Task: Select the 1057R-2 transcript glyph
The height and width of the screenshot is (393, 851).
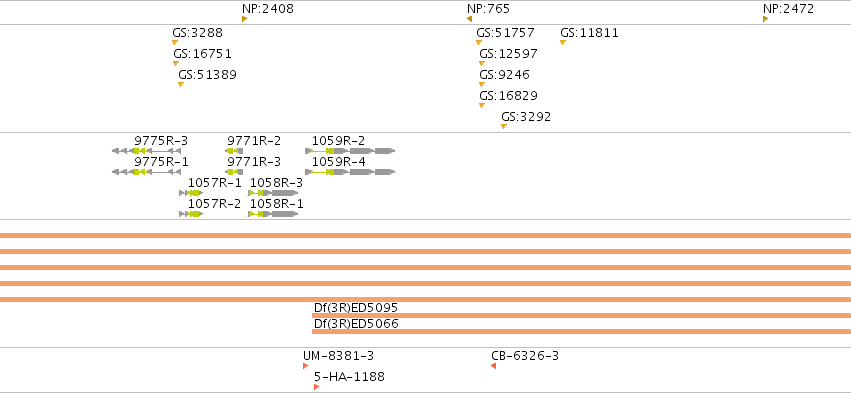Action: [191, 214]
